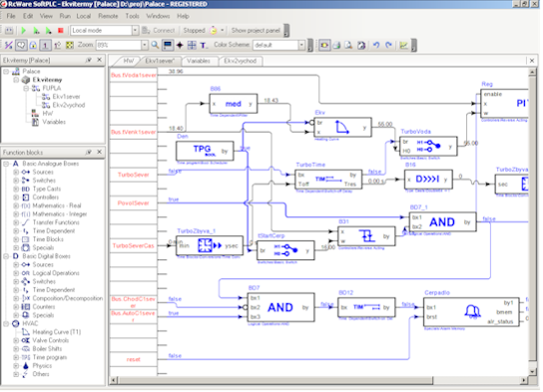
Task: Select the AND block labeled BD7_1
Action: (442, 221)
